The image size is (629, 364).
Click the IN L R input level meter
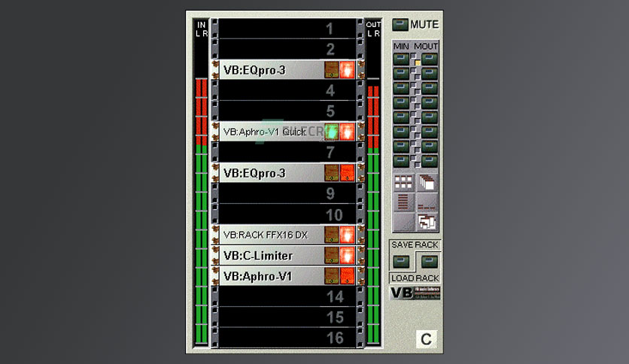pos(201,183)
